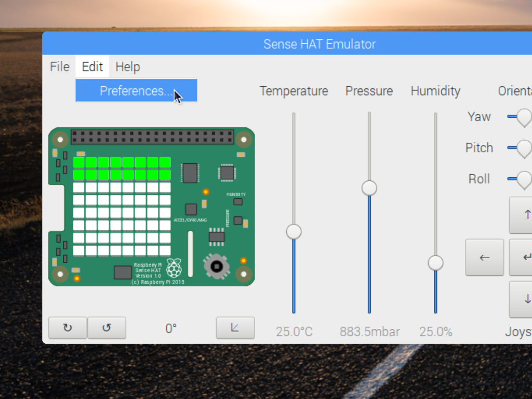Screen dimensions: 532x399
Task: Open the File menu
Action: [x=59, y=66]
